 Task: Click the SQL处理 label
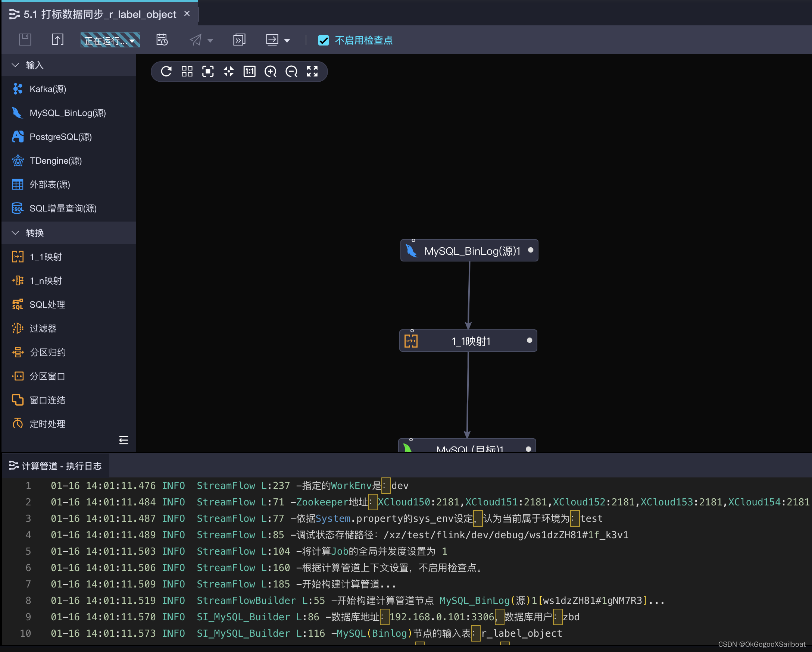click(47, 304)
